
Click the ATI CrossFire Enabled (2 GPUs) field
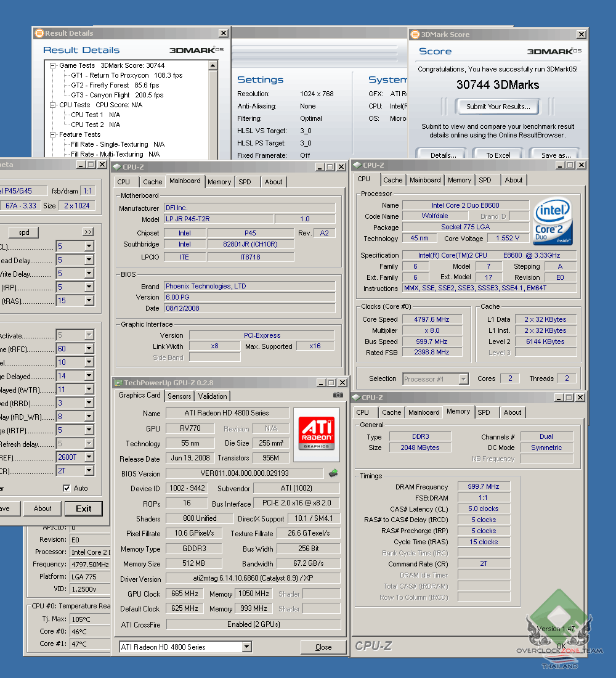(x=253, y=624)
